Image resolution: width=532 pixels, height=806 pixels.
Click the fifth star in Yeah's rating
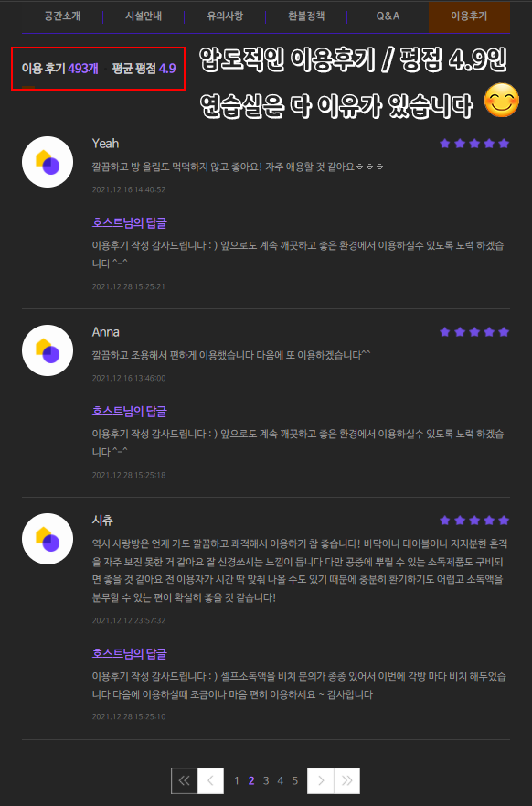click(x=504, y=143)
